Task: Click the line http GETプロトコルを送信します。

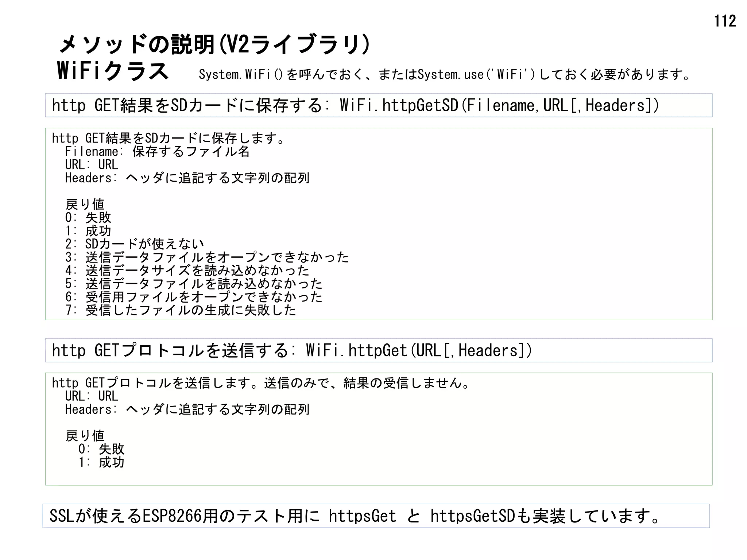Action: point(261,383)
